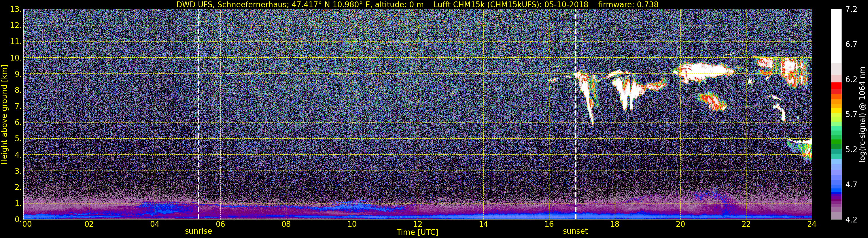868x238 pixels.
Task: Click the colorbar value '6.7'
Action: click(x=851, y=44)
